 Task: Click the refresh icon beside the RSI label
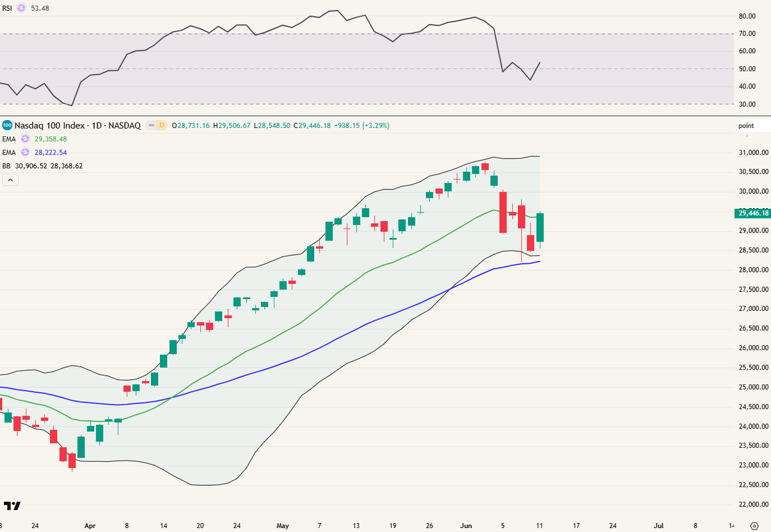22,8
